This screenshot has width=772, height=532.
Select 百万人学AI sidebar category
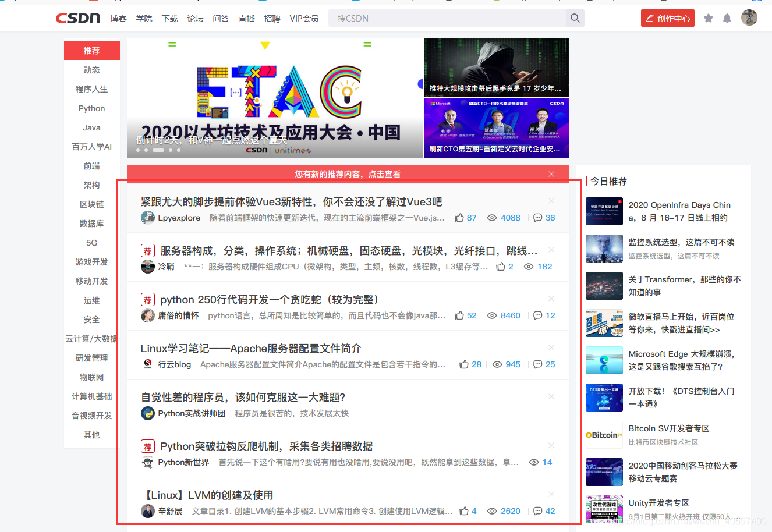point(92,147)
